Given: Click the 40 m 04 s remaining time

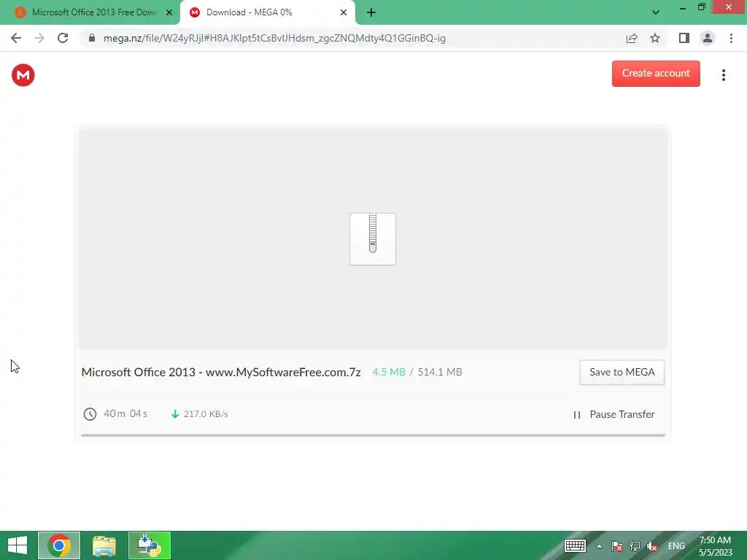Looking at the screenshot, I should (x=125, y=413).
